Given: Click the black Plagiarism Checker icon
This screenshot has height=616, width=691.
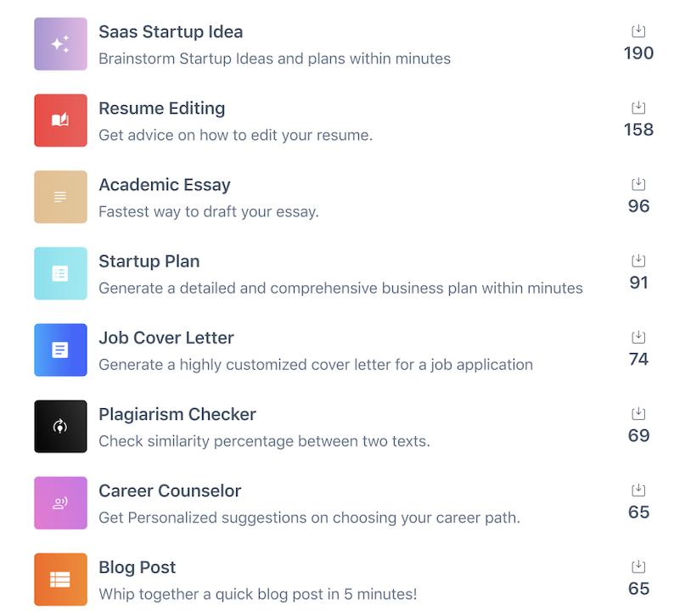Looking at the screenshot, I should (60, 426).
